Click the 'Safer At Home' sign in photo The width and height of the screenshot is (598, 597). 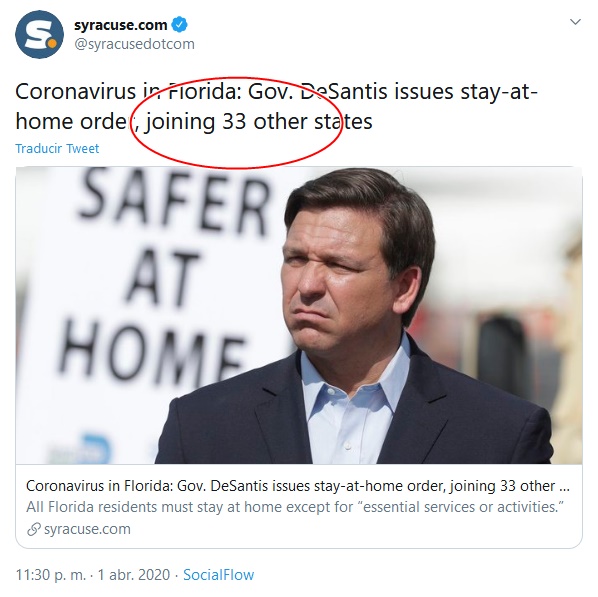164,278
